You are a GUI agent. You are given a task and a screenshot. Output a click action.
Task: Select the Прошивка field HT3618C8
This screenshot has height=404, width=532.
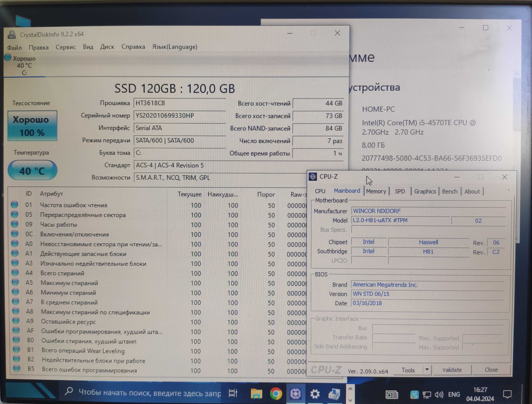[180, 103]
